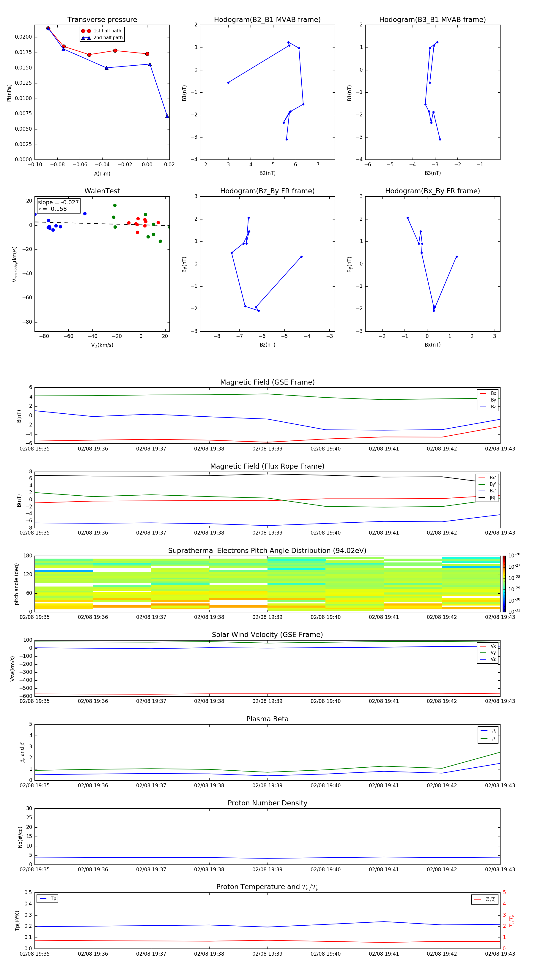
Task: Click the Np(#/cc) y-axis label
Action: coord(20,837)
